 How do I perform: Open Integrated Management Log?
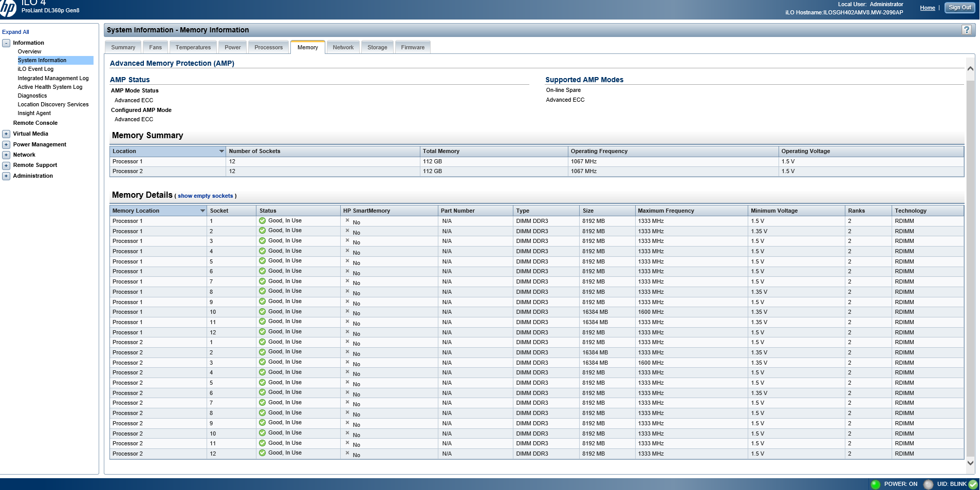53,78
